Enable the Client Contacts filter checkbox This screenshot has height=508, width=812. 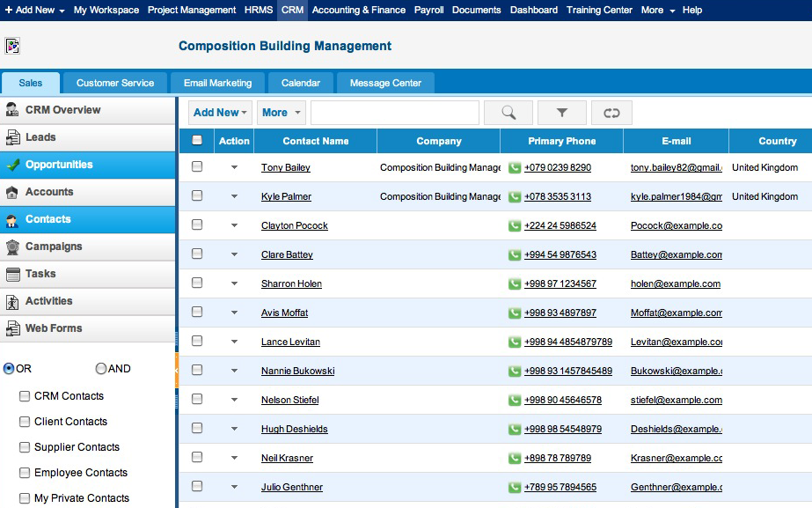tap(25, 422)
